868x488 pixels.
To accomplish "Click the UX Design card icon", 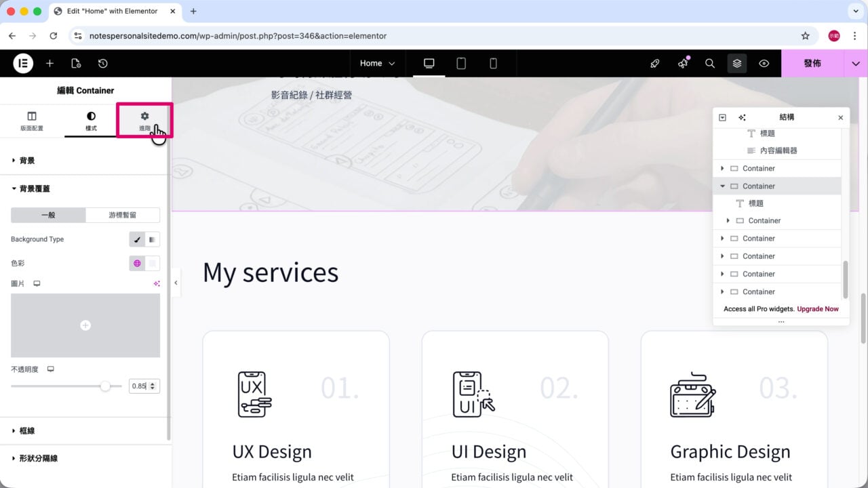I will 254,394.
